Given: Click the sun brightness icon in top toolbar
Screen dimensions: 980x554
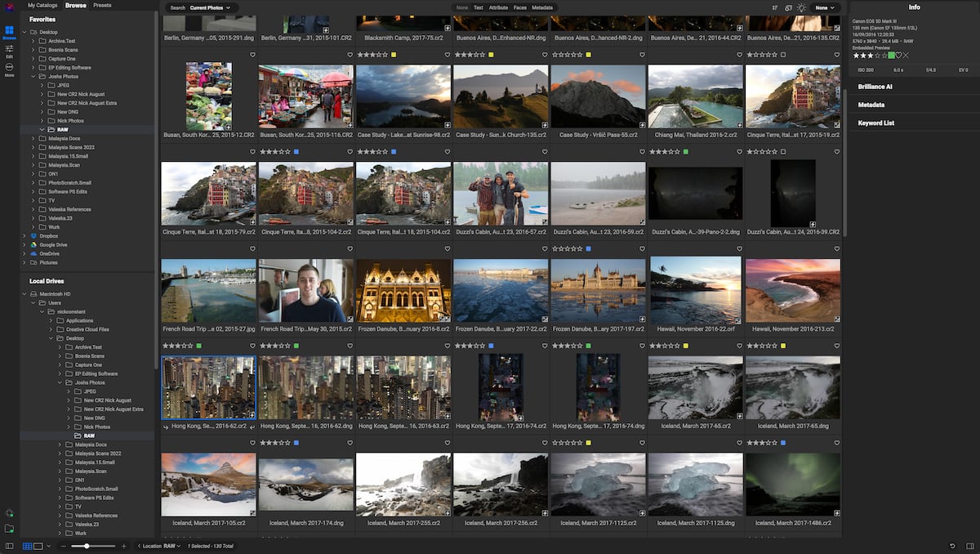Looking at the screenshot, I should point(803,8).
